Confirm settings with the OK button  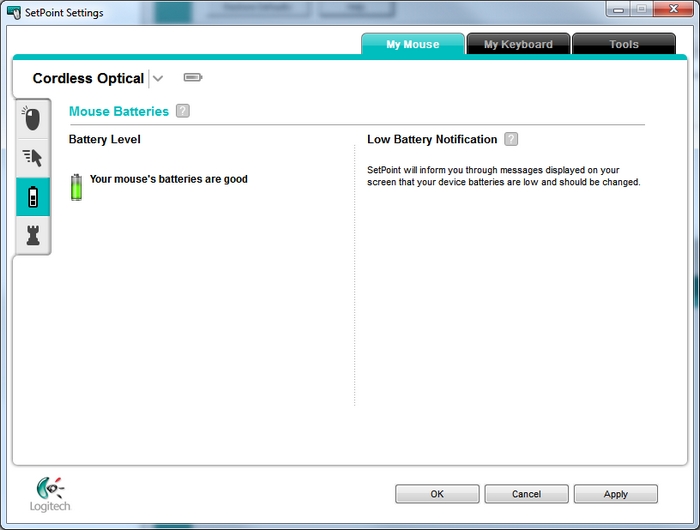coord(437,494)
